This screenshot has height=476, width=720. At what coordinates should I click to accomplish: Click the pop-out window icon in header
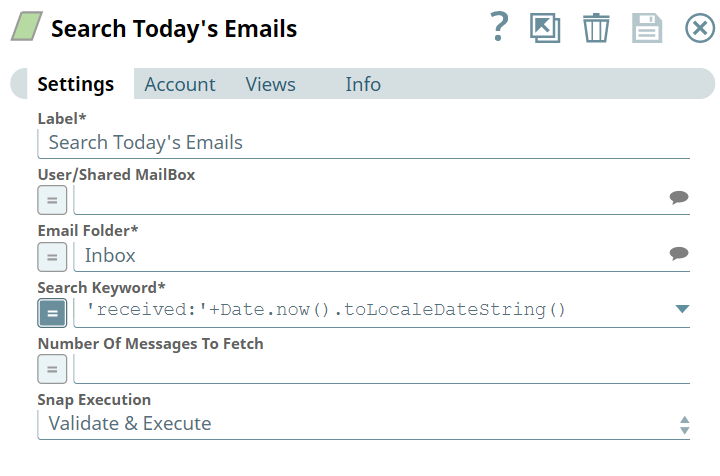pyautogui.click(x=545, y=28)
